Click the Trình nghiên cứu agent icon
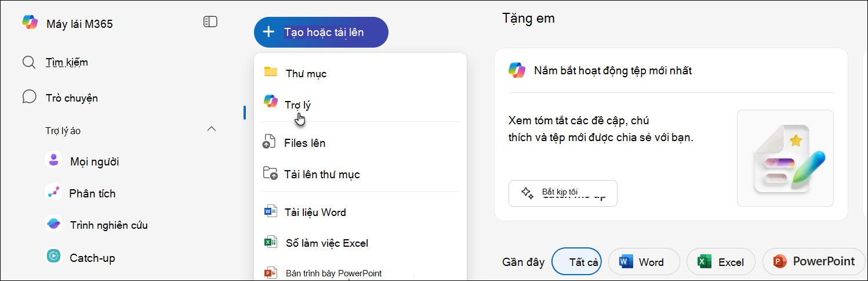The image size is (868, 281). tap(54, 224)
